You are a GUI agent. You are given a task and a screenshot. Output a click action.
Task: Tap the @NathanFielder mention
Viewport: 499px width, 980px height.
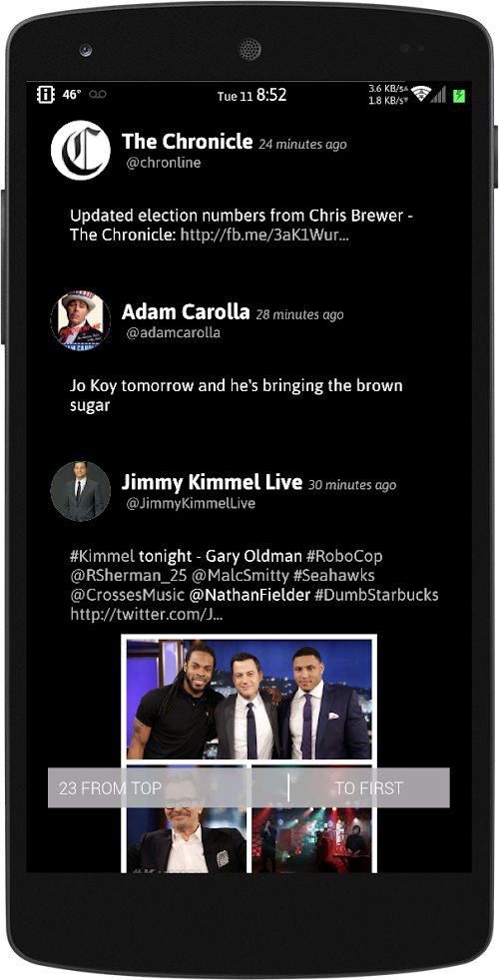pos(250,595)
